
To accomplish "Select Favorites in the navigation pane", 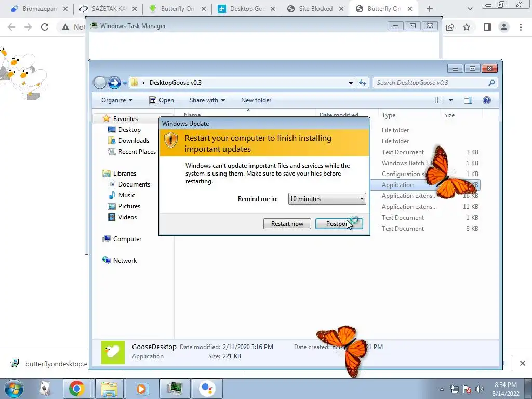I will point(125,119).
